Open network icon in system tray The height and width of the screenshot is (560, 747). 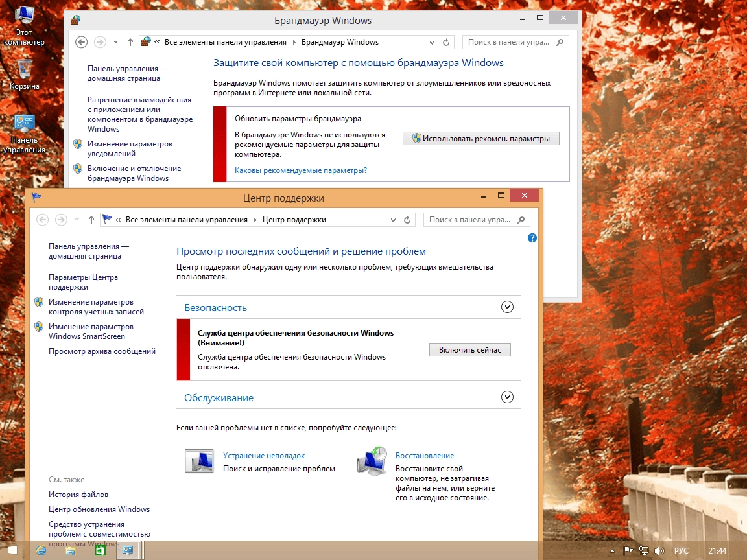pyautogui.click(x=644, y=551)
